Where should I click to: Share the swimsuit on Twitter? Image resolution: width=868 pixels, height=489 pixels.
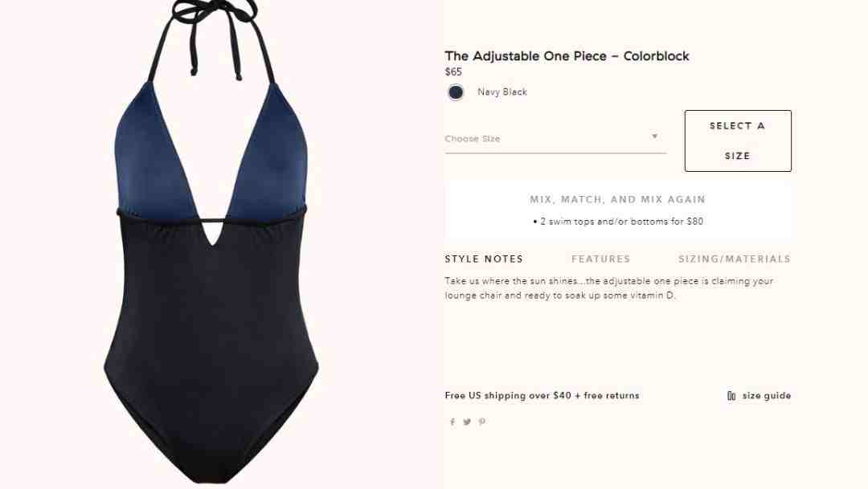tap(467, 422)
